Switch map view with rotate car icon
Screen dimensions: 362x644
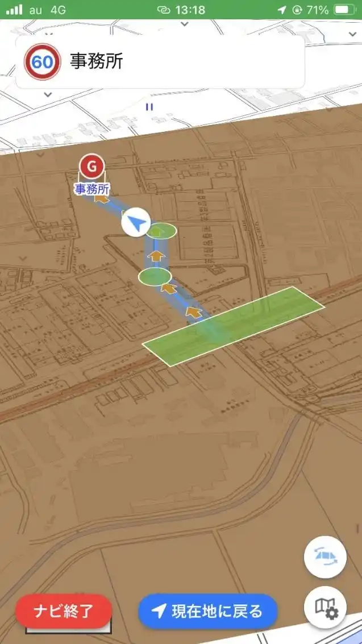[325, 558]
